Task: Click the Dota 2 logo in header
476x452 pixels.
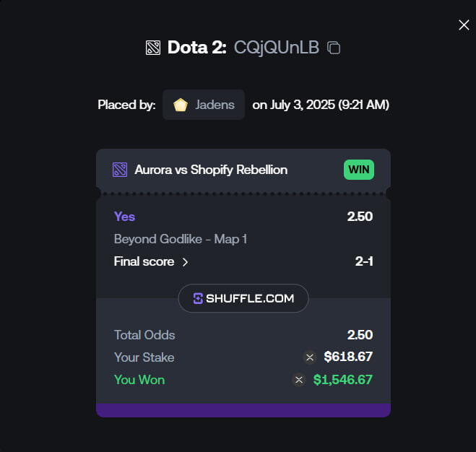Action: (153, 48)
